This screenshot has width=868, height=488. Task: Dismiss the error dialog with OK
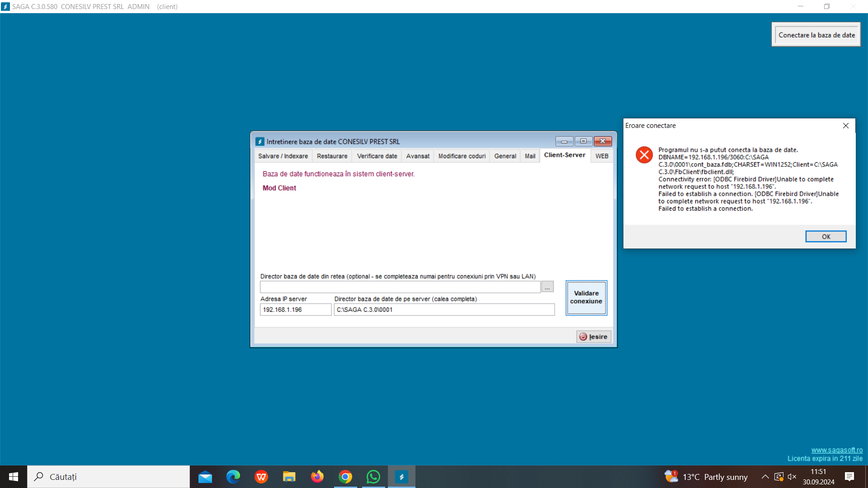coord(826,236)
